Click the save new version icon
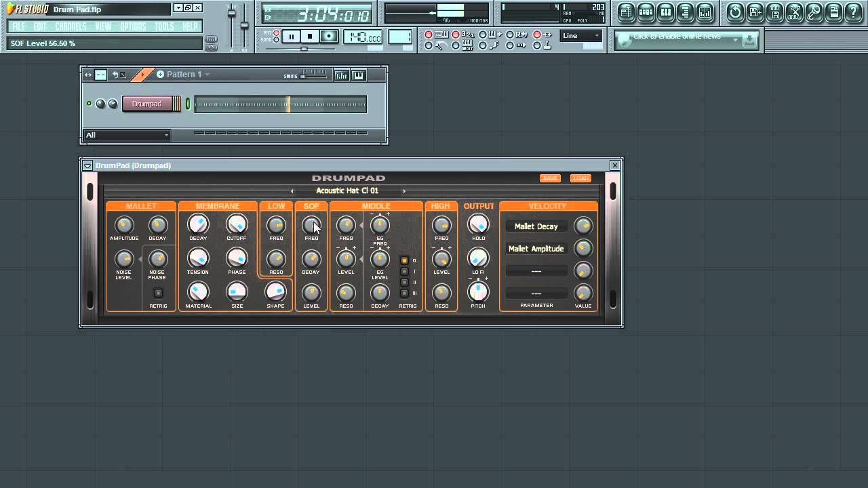This screenshot has height=488, width=868. click(755, 12)
